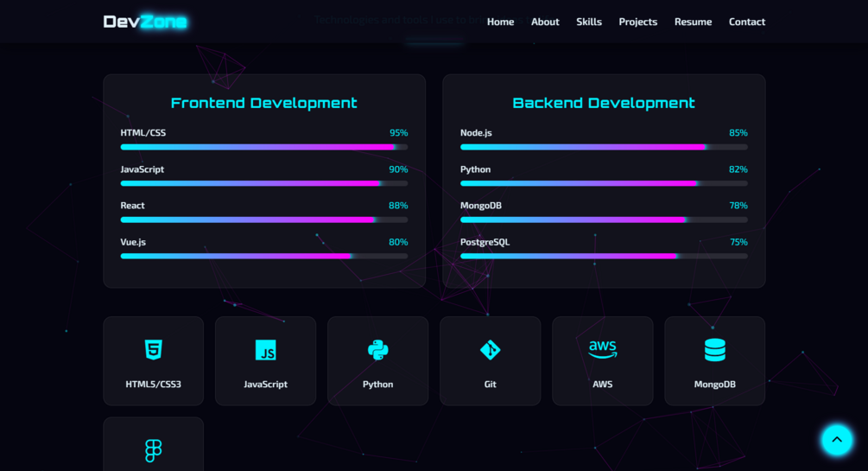This screenshot has width=868, height=471.
Task: Open the Home nav link
Action: 500,22
